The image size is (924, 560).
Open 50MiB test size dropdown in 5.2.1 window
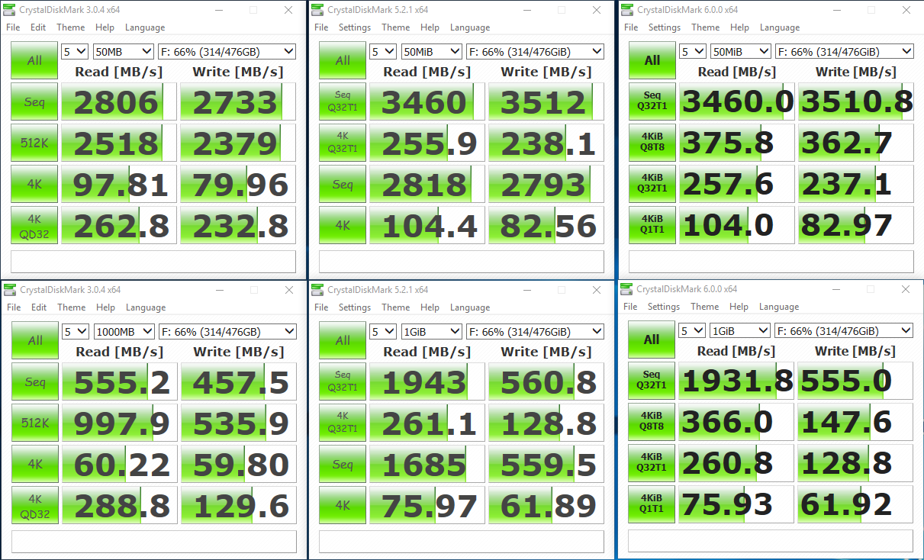431,52
